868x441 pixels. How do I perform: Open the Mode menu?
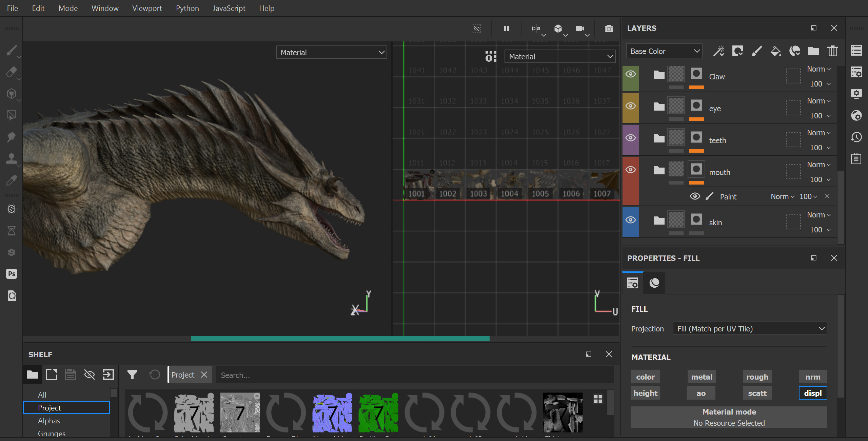click(x=68, y=8)
